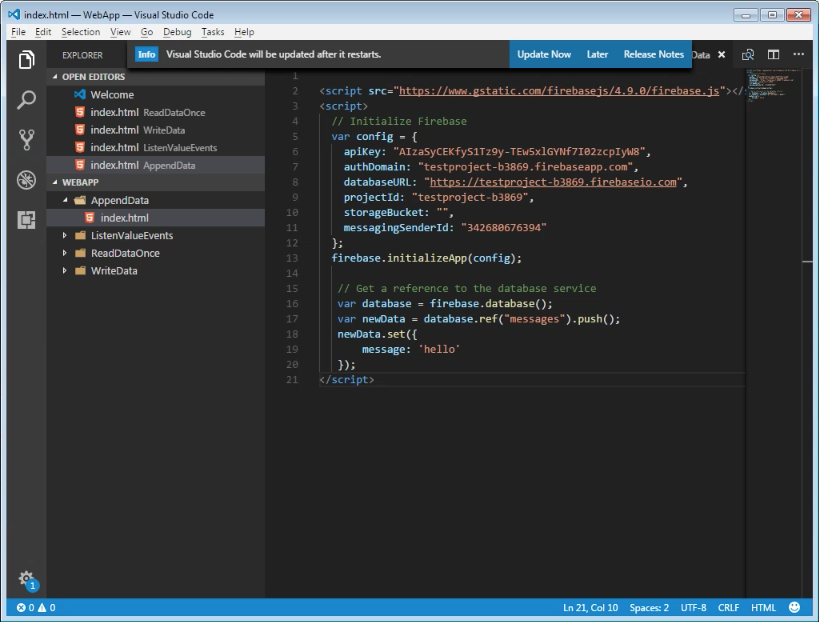
Task: Select the Welcome entry in Open Editors
Action: point(156,95)
